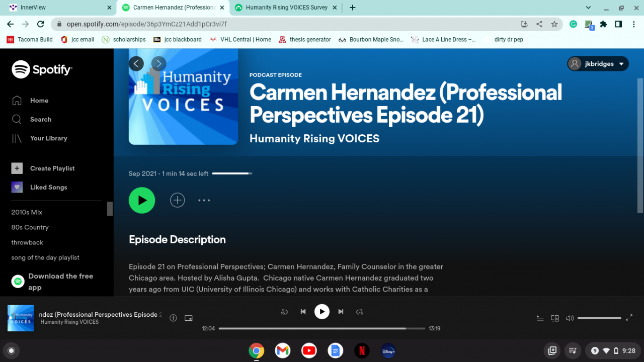The height and width of the screenshot is (362, 644).
Task: Open Liked Songs in the sidebar
Action: pyautogui.click(x=39, y=187)
